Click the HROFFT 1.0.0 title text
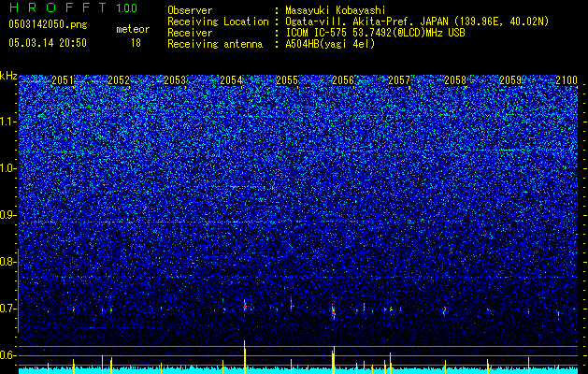The height and width of the screenshot is (374, 588). coord(73,7)
